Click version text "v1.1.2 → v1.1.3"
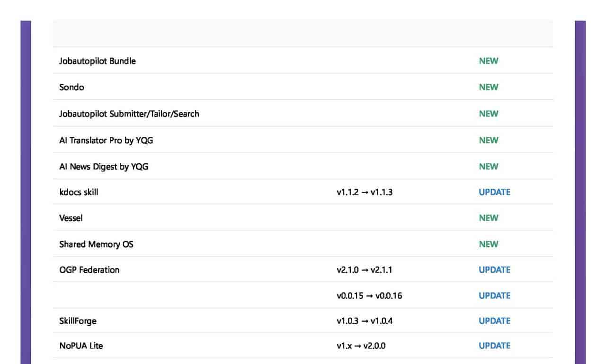Image resolution: width=606 pixels, height=364 pixels. tap(365, 192)
